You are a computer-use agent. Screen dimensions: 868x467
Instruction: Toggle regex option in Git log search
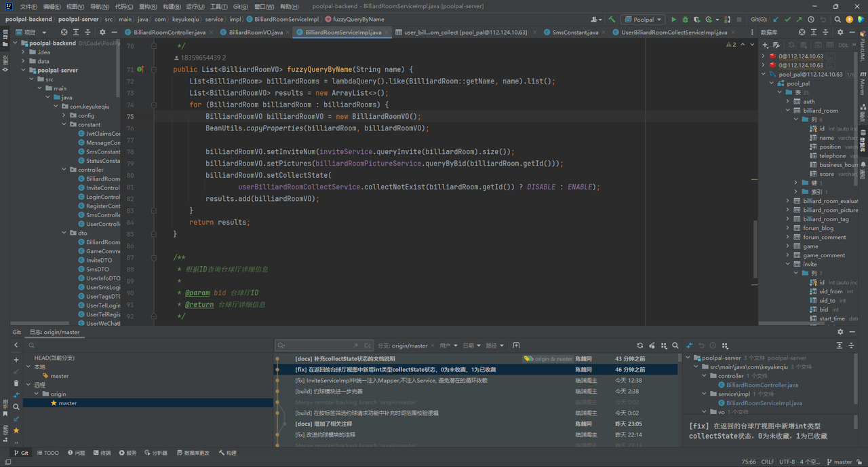coord(356,345)
